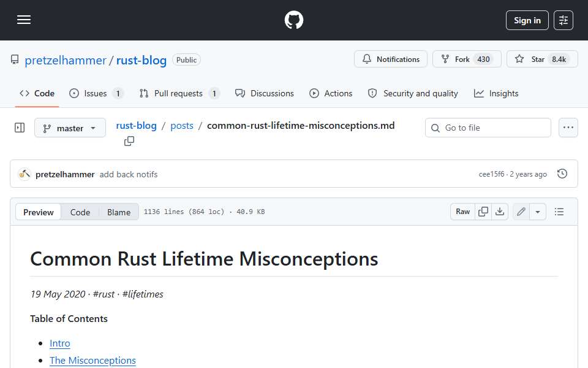
Task: Focus the Go to file search field
Action: point(488,128)
